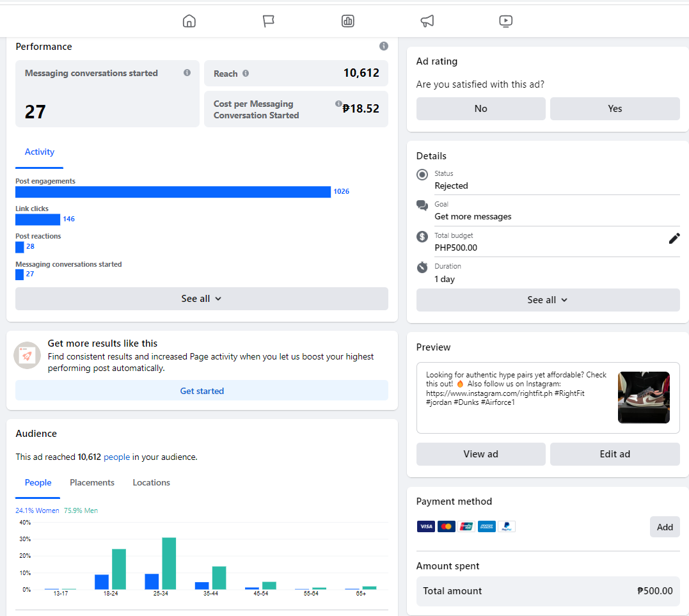Screen dimensions: 689x616
Task: Click the PHP500.00 total budget value
Action: (455, 248)
